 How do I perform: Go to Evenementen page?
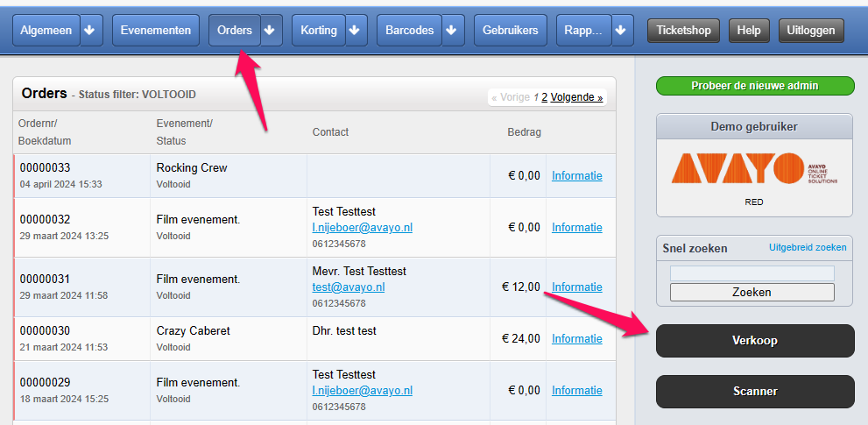coord(156,31)
